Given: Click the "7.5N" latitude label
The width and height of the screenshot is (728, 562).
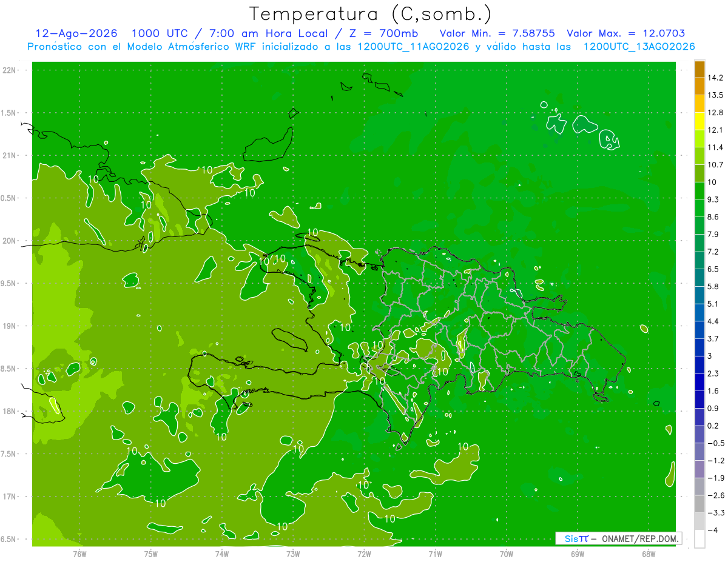Looking at the screenshot, I should 8,454.
